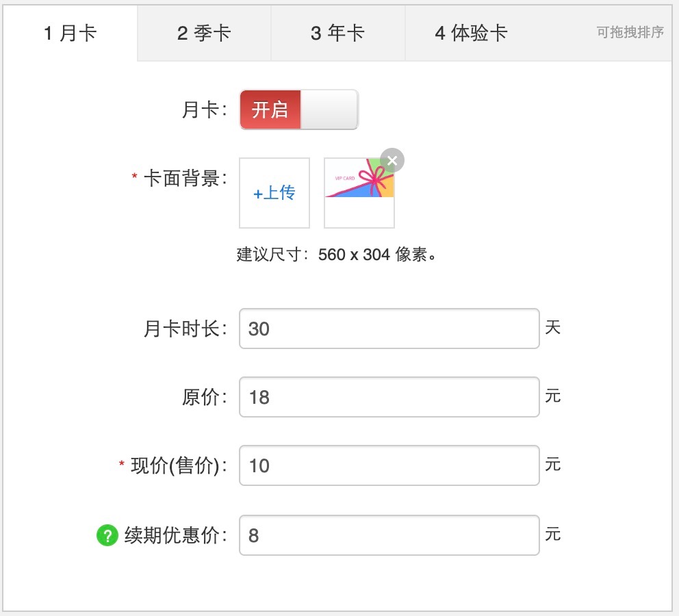Click the 天 unit after duration field
Viewport: 679px width, 616px height.
click(552, 327)
